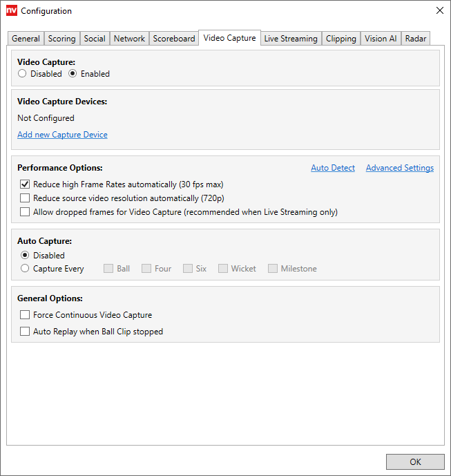
Task: Select the Capture Every radio option
Action: [26, 269]
